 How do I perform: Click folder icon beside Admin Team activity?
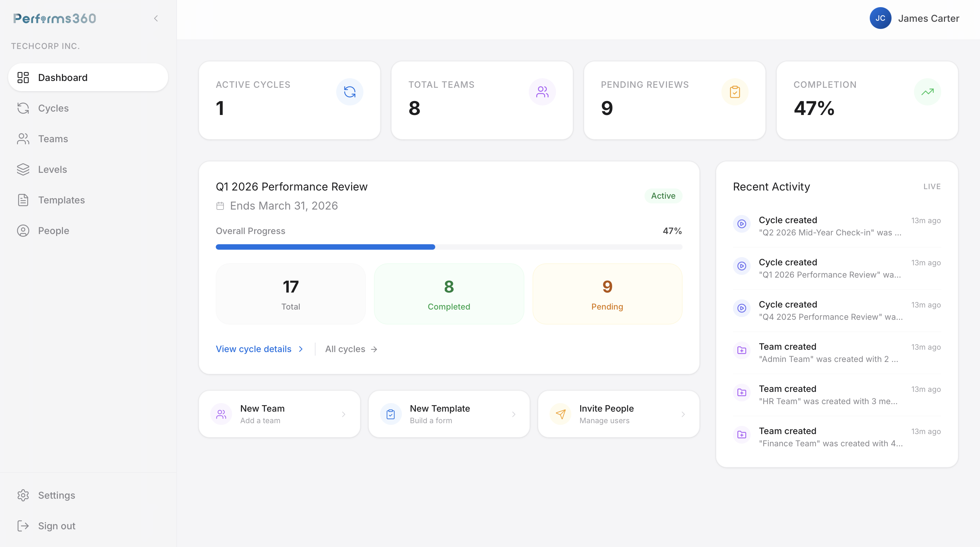pyautogui.click(x=741, y=350)
